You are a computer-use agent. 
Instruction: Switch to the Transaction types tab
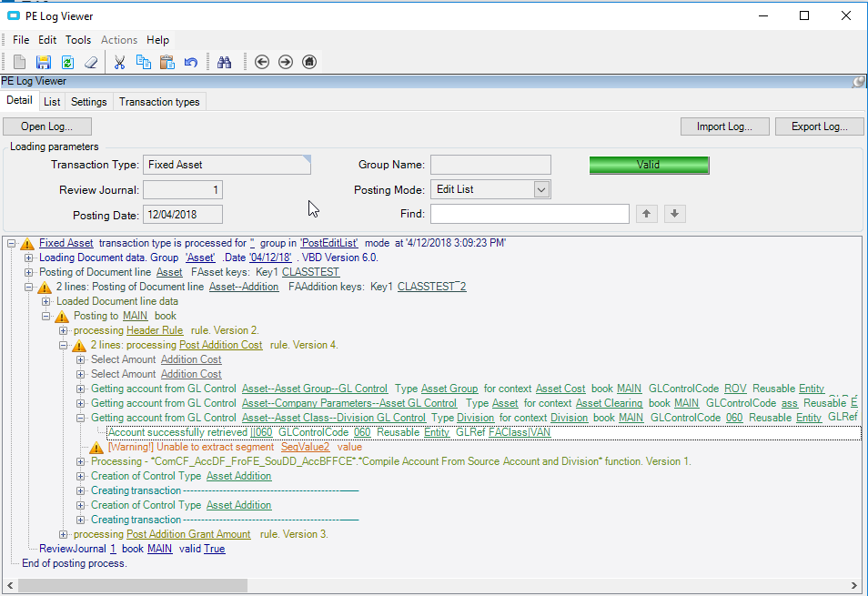tap(159, 102)
